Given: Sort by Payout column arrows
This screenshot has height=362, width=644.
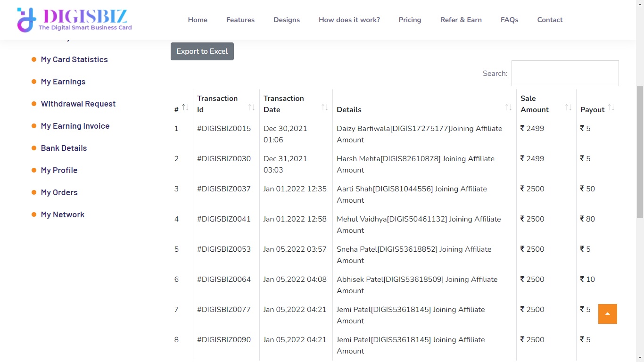Looking at the screenshot, I should click(611, 108).
